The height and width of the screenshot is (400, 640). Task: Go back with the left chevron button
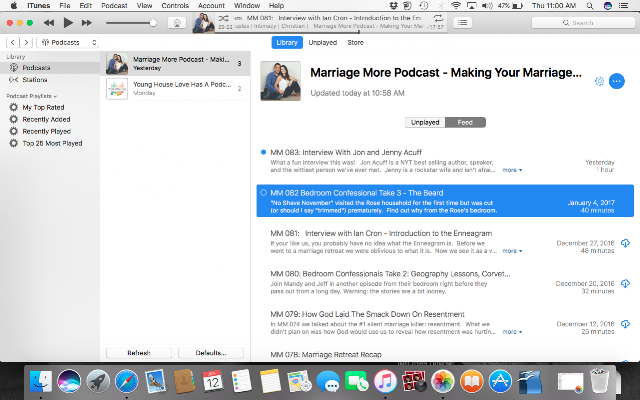(x=13, y=42)
